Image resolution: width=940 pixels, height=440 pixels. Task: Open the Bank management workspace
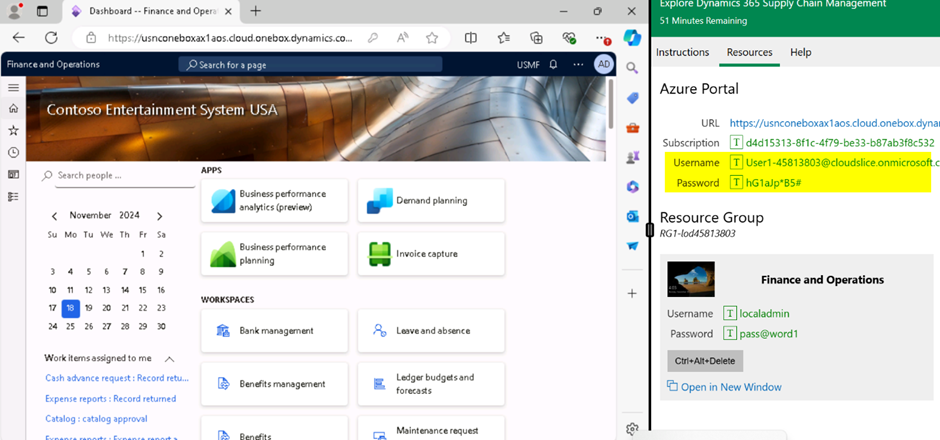[x=275, y=331]
